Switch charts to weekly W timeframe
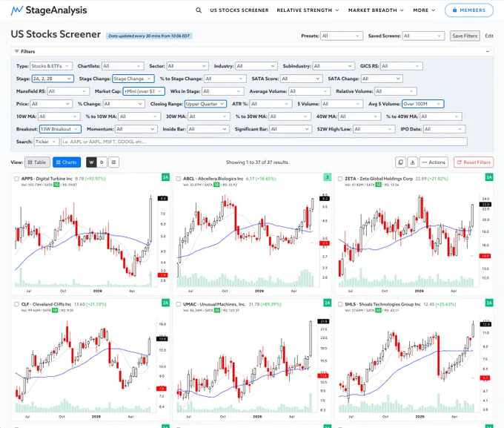504x428 pixels. 92,162
